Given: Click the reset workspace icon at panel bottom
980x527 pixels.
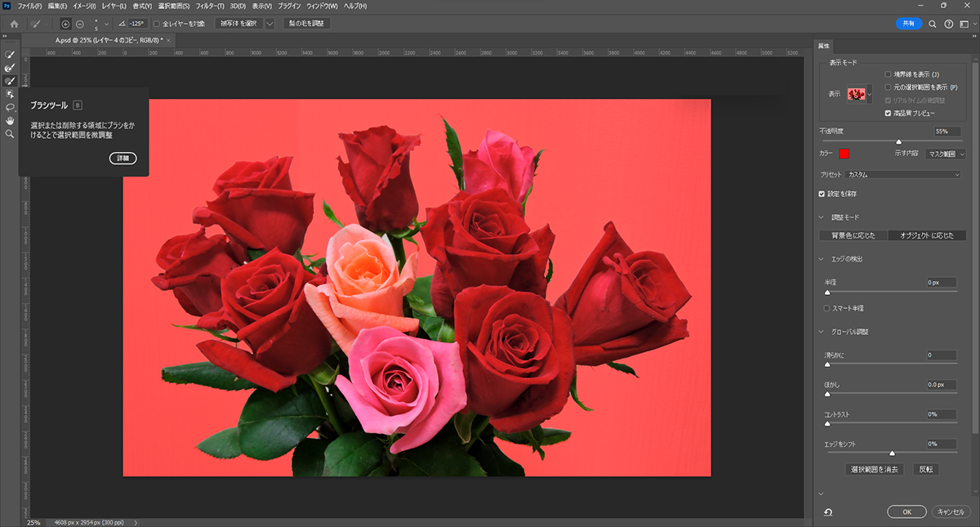Looking at the screenshot, I should (828, 512).
